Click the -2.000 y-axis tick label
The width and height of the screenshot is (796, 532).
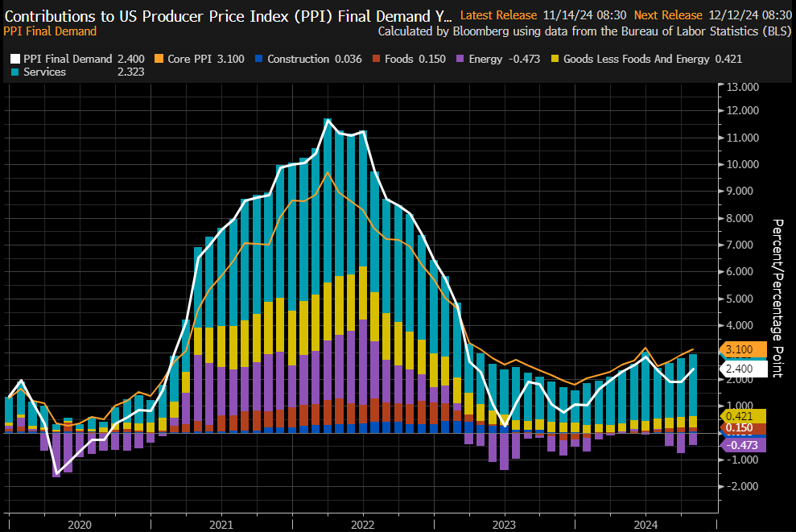[743, 486]
